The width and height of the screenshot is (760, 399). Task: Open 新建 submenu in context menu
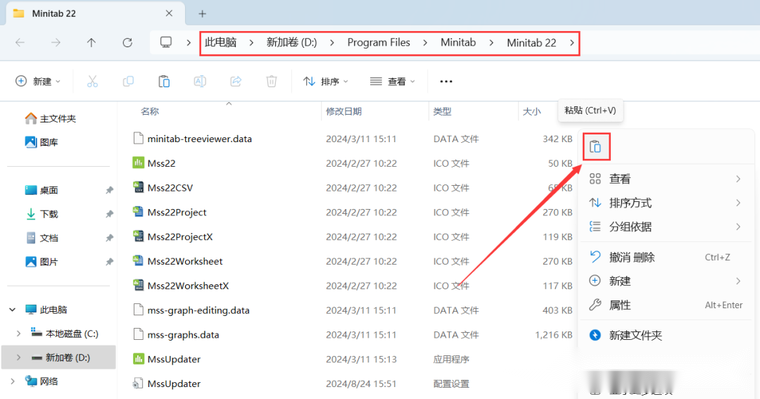coord(665,281)
